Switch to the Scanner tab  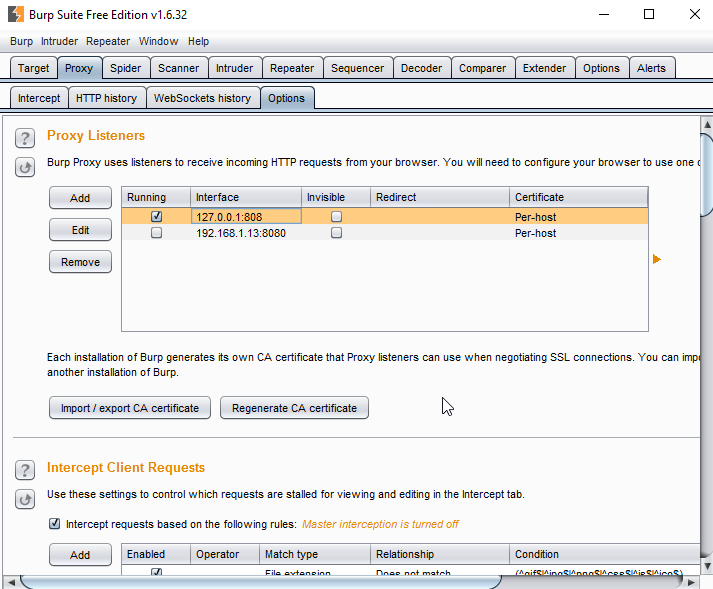179,68
